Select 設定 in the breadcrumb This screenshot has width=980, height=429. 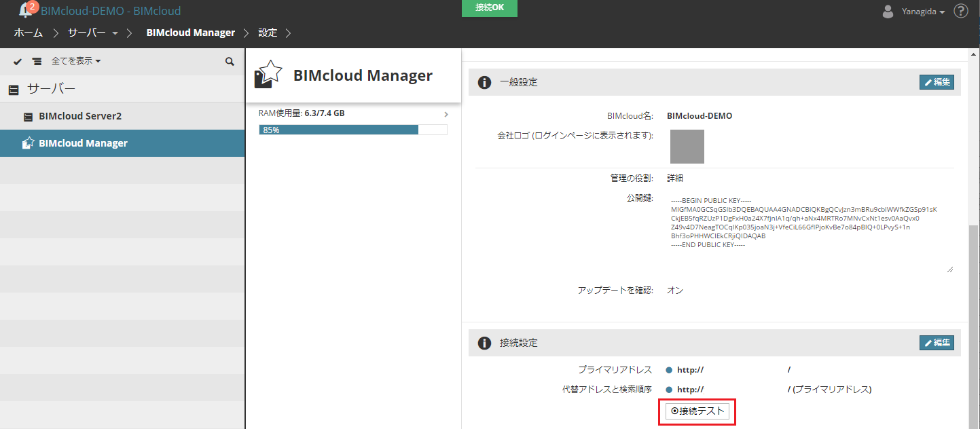coord(268,33)
